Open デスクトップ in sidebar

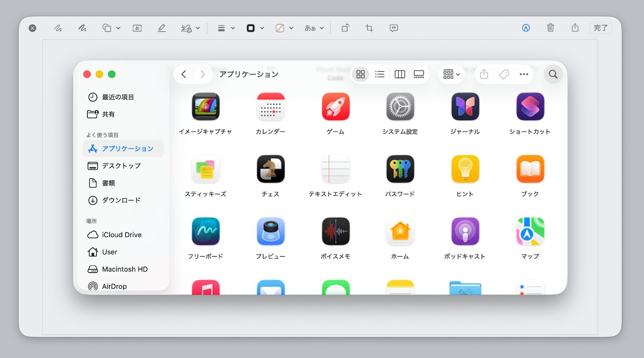123,166
